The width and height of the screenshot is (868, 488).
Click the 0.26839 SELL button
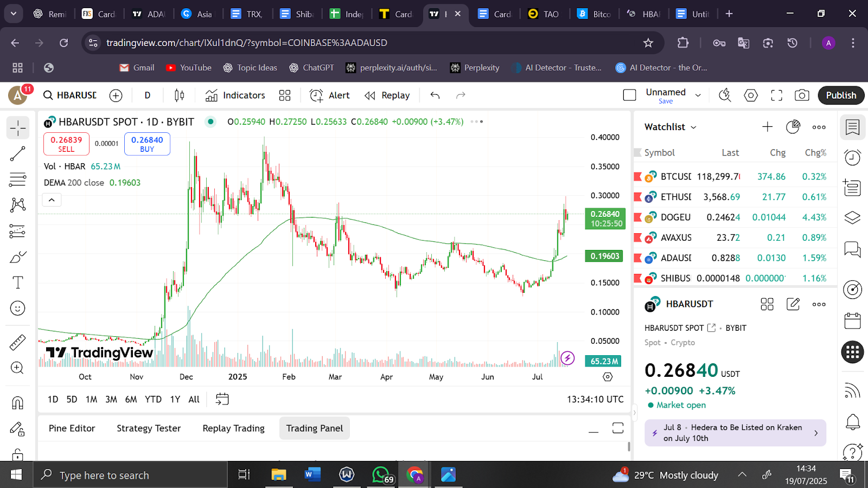[x=66, y=144]
